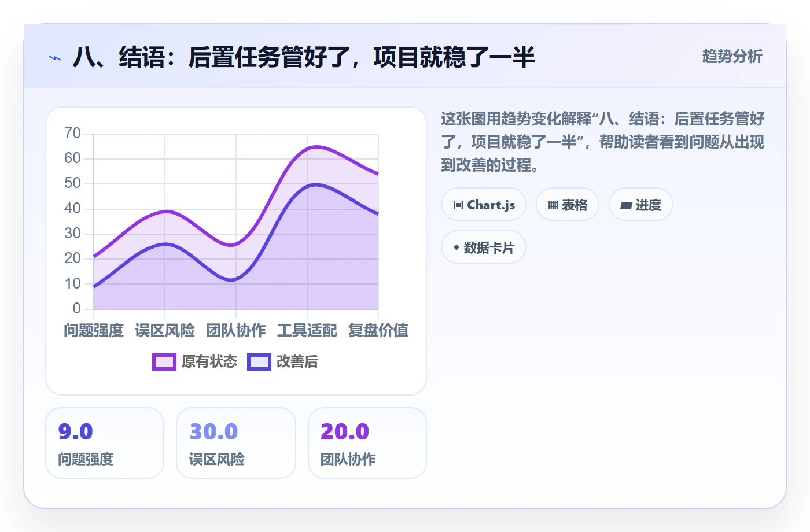Click the grid icon in 表格 tag

point(553,205)
